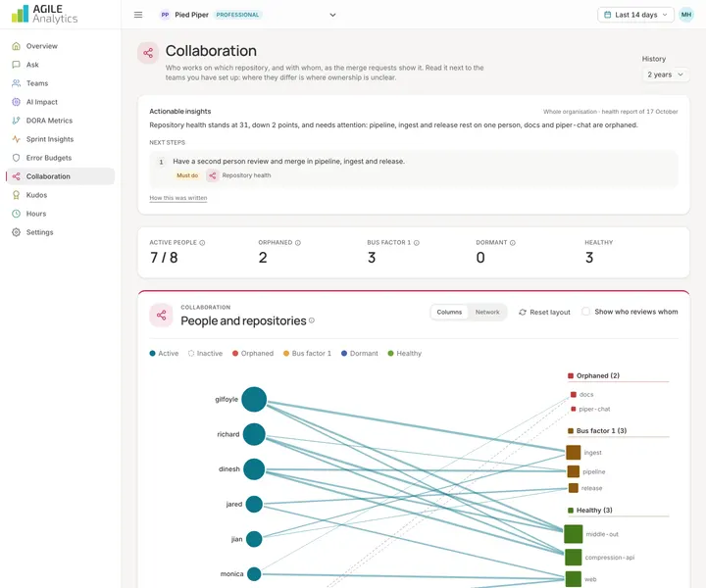
Task: Click the PROFESSIONAL plan badge
Action: [x=237, y=15]
